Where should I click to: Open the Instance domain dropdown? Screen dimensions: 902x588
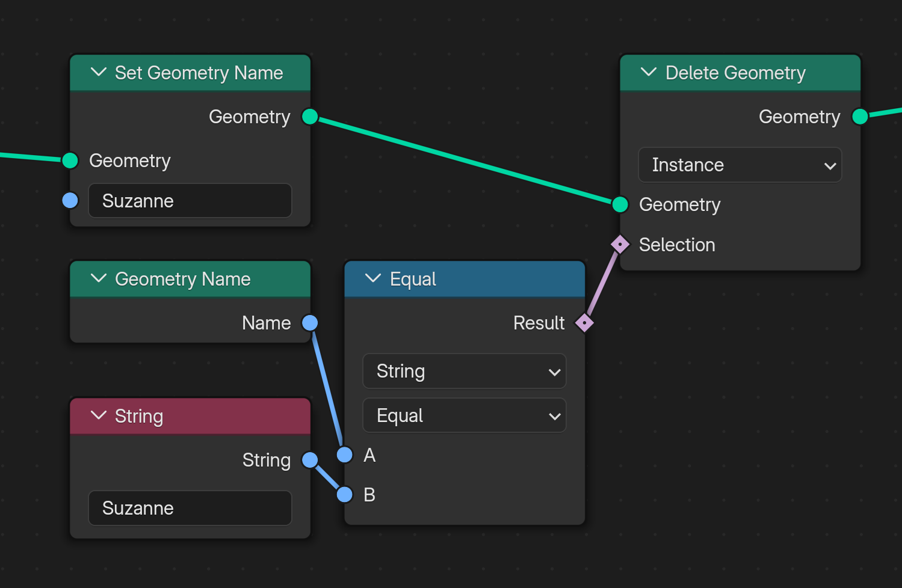coord(740,165)
